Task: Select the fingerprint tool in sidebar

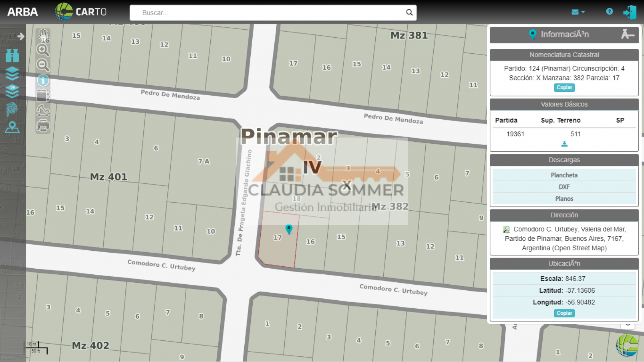Action: pyautogui.click(x=12, y=109)
